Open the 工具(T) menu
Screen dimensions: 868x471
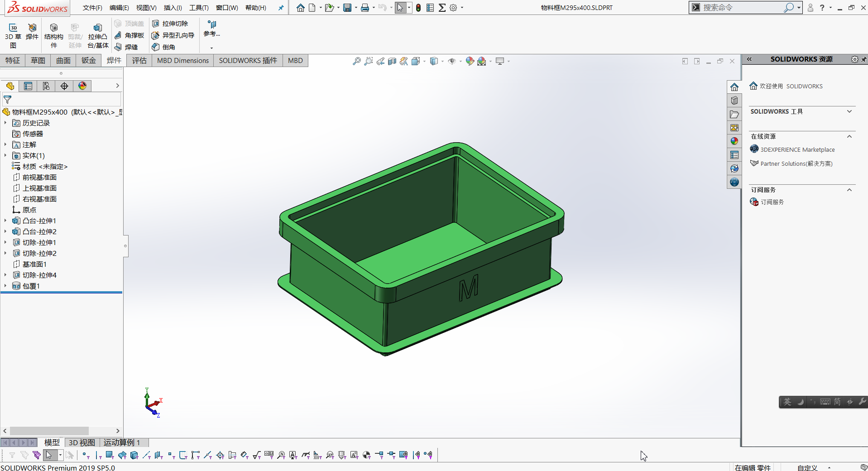click(199, 8)
